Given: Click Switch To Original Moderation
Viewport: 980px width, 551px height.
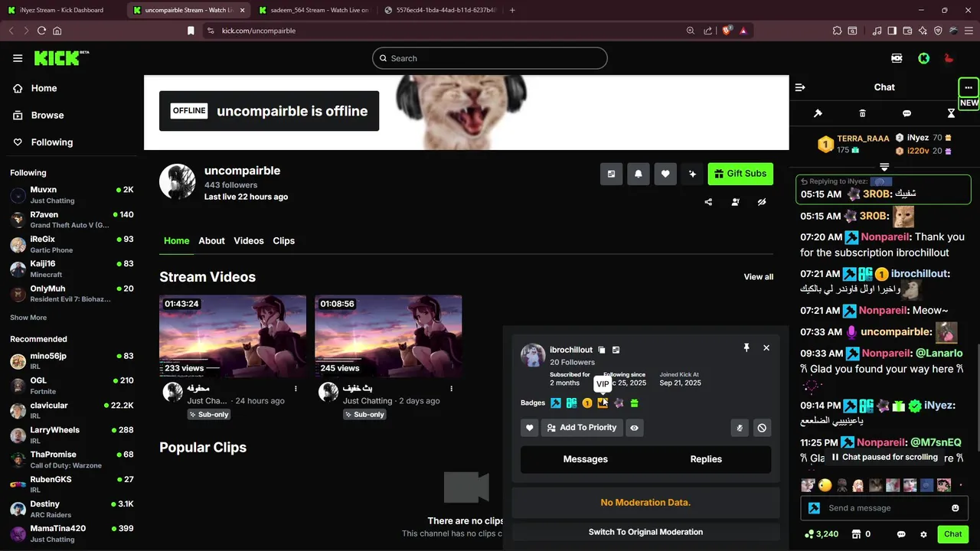Looking at the screenshot, I should click(645, 532).
